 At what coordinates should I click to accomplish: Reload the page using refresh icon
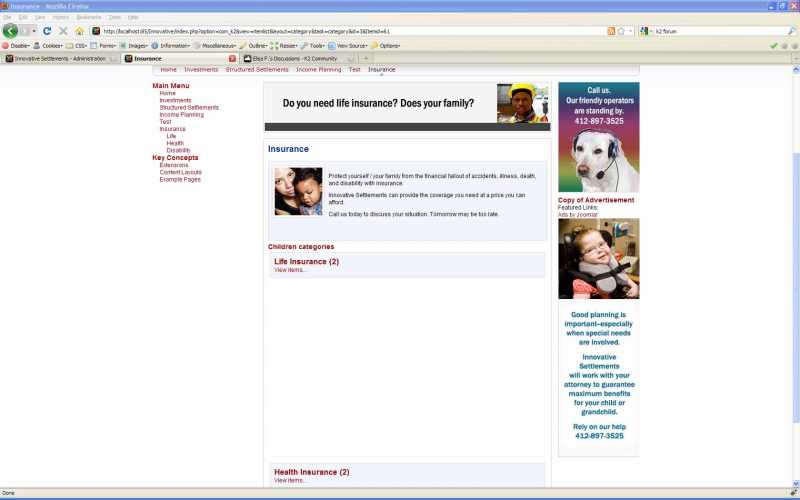(47, 31)
